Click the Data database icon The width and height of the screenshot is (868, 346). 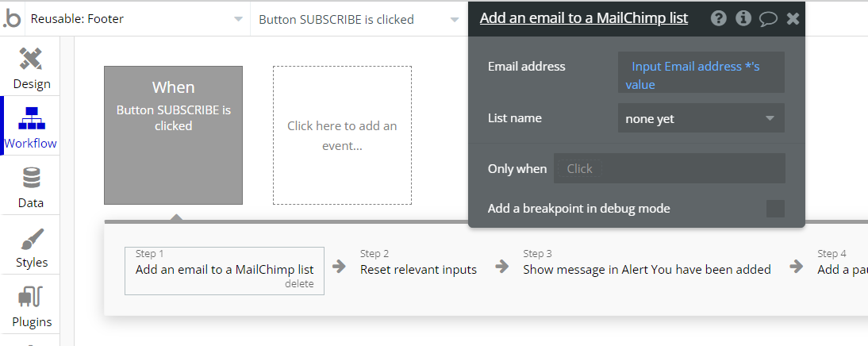[31, 178]
